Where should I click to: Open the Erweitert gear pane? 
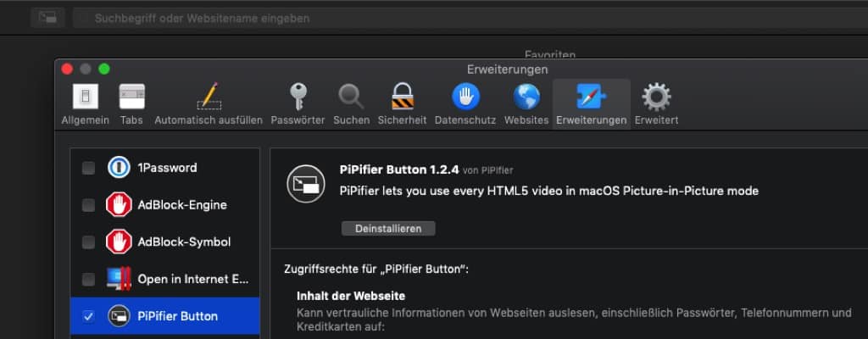[657, 103]
